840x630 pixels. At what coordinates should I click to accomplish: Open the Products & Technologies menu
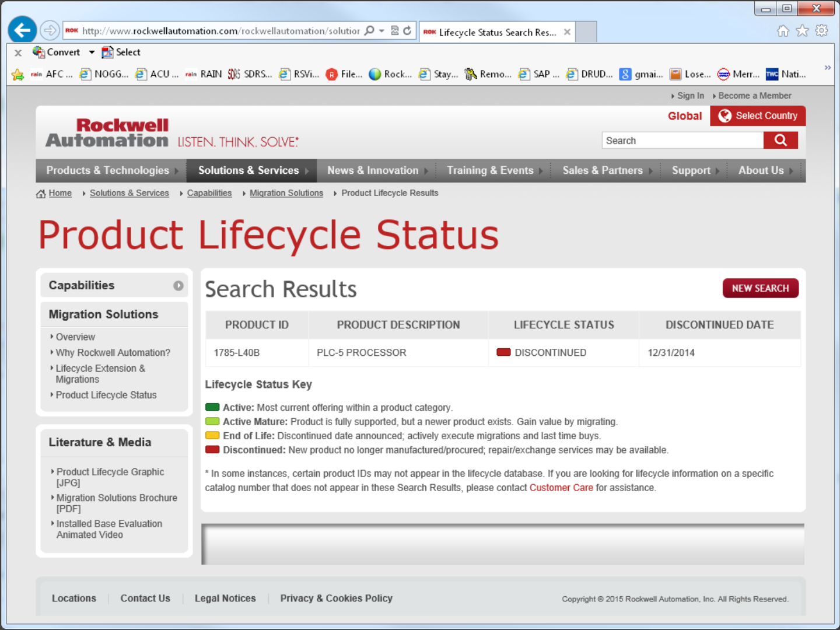point(111,170)
